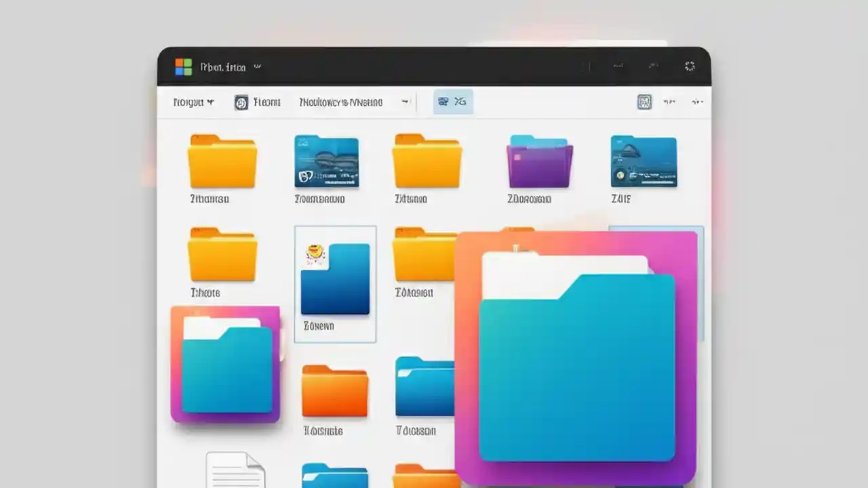Expand the chevron next to the window title
The width and height of the screenshot is (868, 488).
point(257,66)
